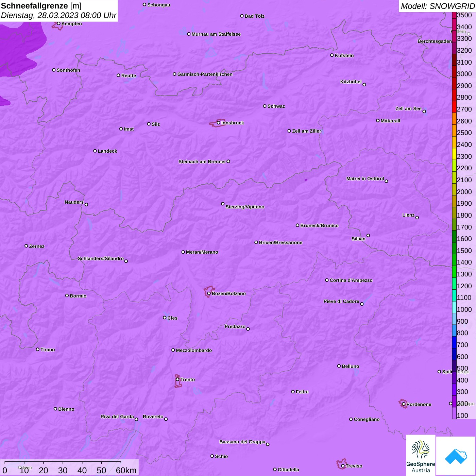The width and height of the screenshot is (476, 476).
Task: Select the Kufstein location dot
Action: pos(332,55)
